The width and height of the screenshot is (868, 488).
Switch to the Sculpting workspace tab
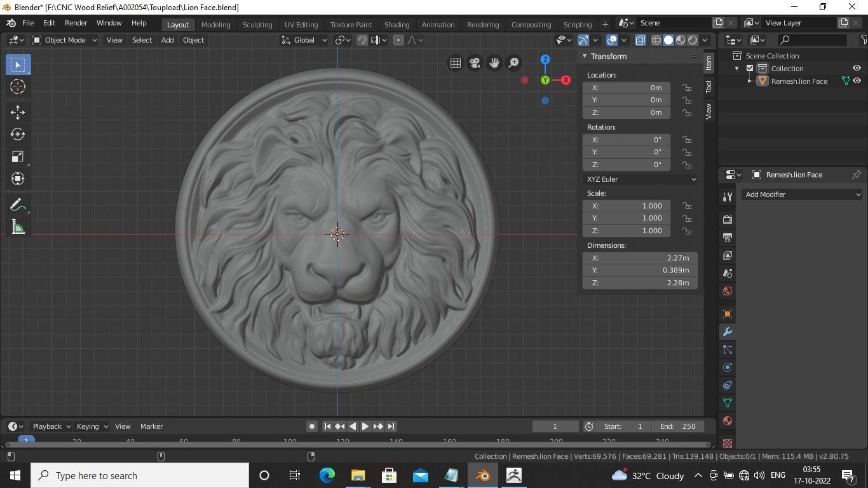[257, 24]
